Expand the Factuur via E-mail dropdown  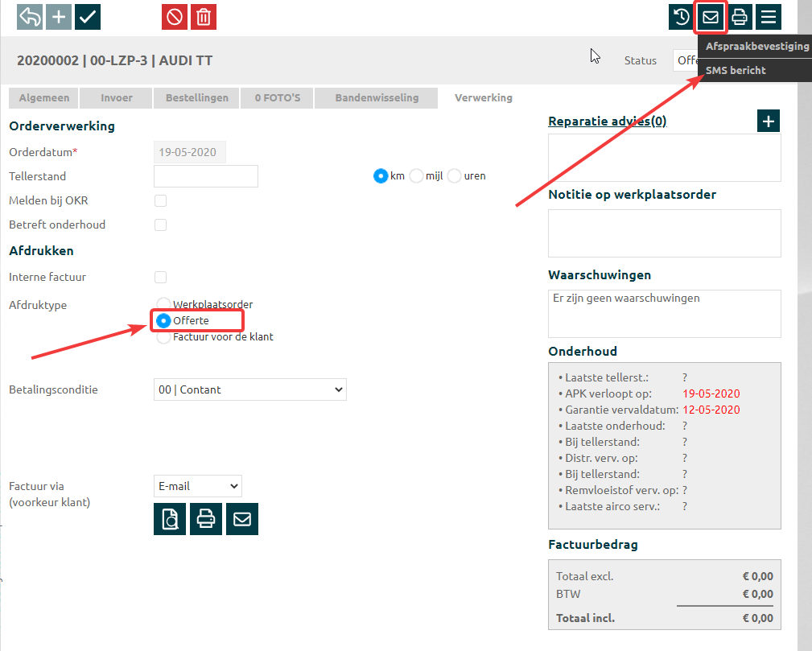point(197,486)
